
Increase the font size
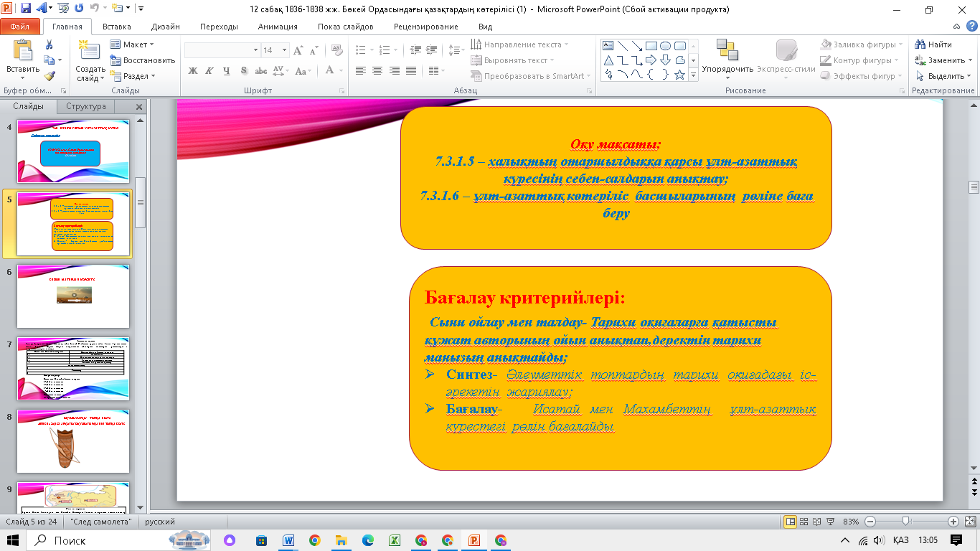pos(298,50)
